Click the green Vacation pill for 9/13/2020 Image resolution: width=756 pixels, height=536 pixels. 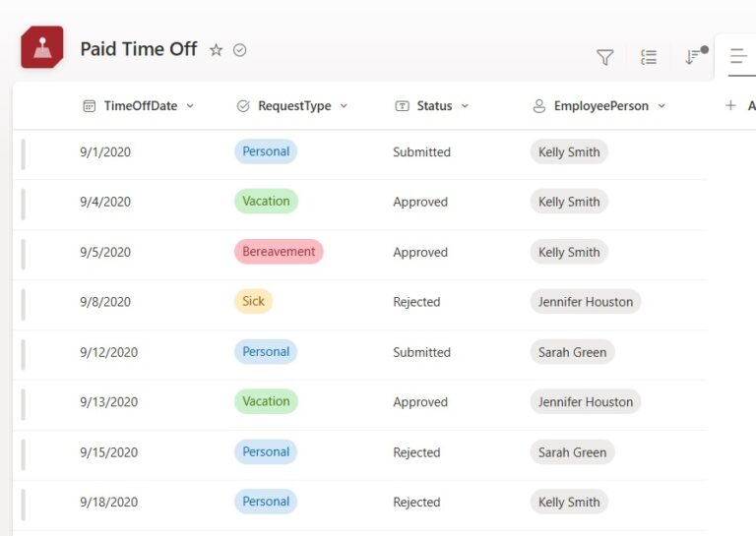click(x=266, y=401)
